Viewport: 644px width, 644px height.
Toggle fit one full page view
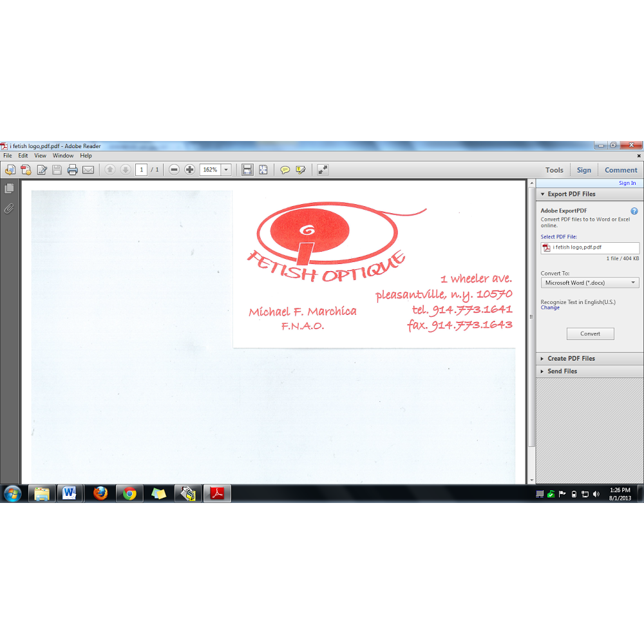pyautogui.click(x=263, y=170)
